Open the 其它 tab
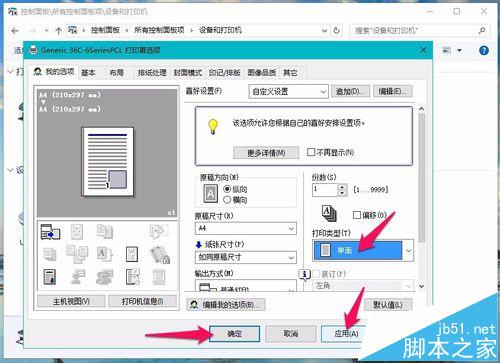 (x=290, y=73)
